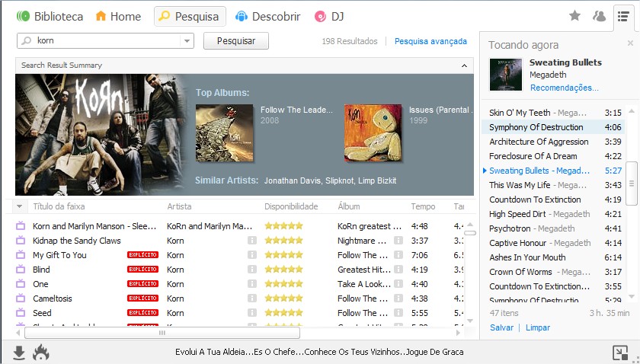
Task: Close the Tocando agora panel
Action: coord(630,44)
